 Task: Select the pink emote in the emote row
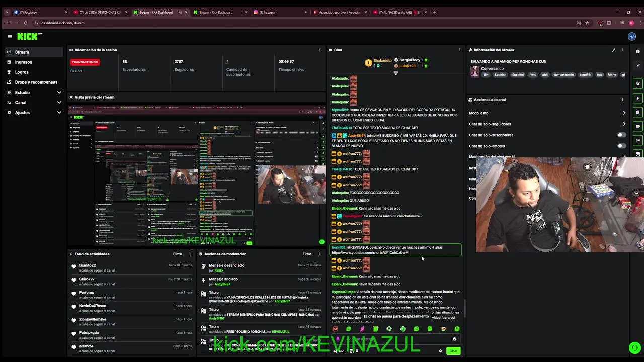point(362,329)
